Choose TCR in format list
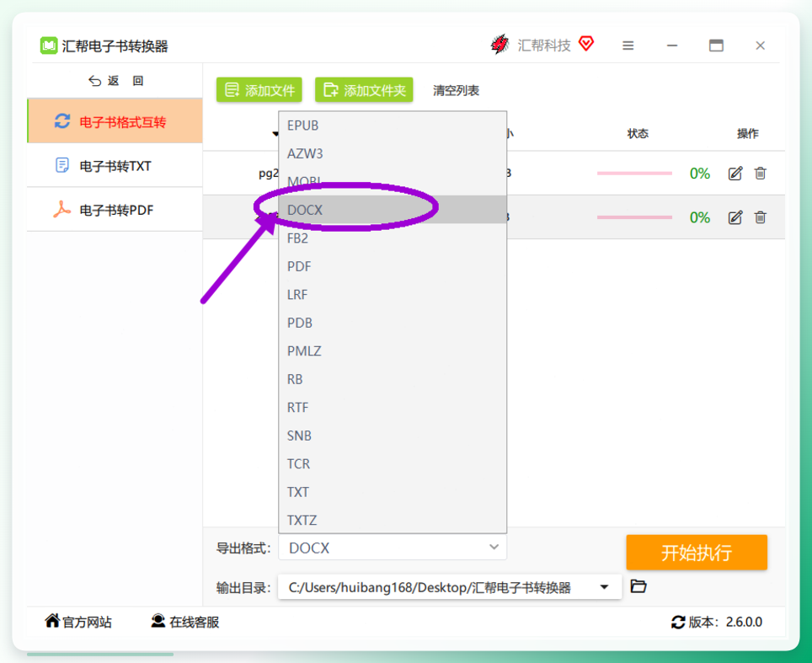The image size is (812, 663). point(393,463)
